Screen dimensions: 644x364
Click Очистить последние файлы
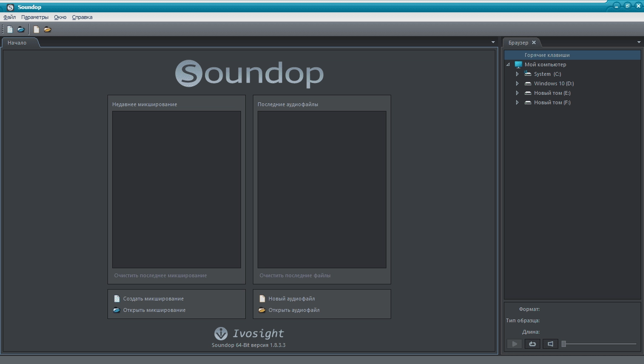(x=295, y=275)
